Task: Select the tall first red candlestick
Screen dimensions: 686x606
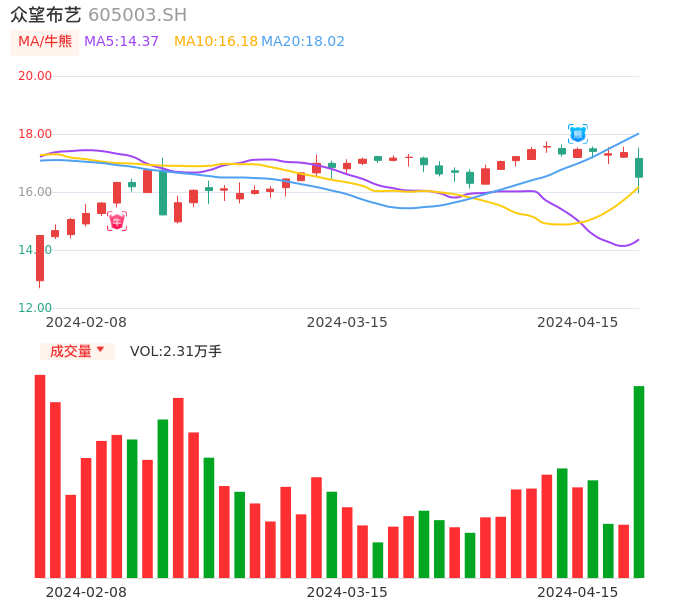Action: coord(40,258)
